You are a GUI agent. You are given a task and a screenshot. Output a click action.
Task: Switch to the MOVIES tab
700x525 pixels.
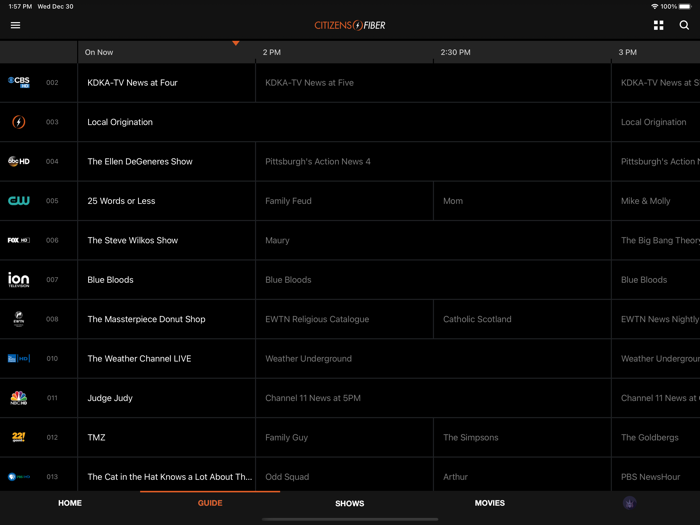tap(490, 503)
